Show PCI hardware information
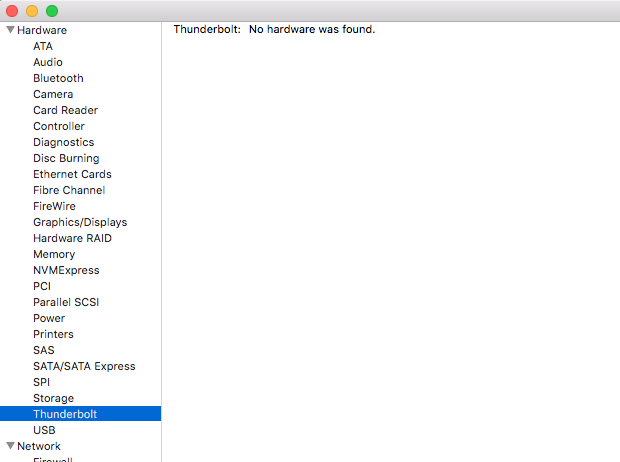The width and height of the screenshot is (620, 462). coord(42,286)
